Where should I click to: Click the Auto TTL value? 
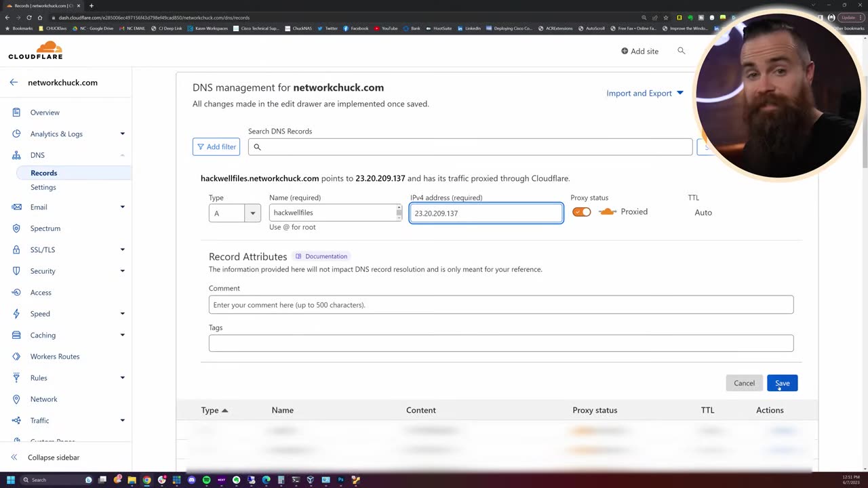tap(703, 213)
